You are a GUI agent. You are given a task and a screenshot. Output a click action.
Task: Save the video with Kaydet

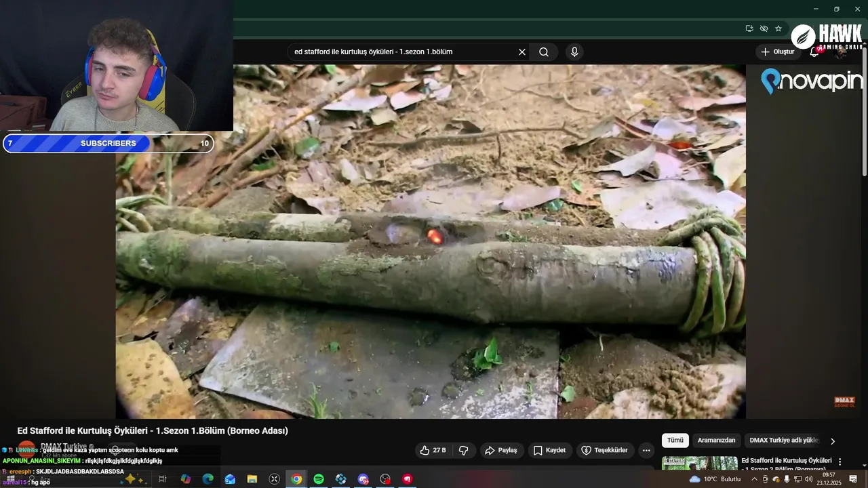(x=549, y=450)
